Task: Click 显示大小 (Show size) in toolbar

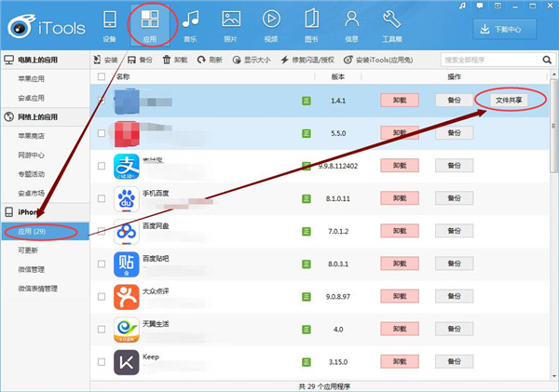Action: [252, 60]
